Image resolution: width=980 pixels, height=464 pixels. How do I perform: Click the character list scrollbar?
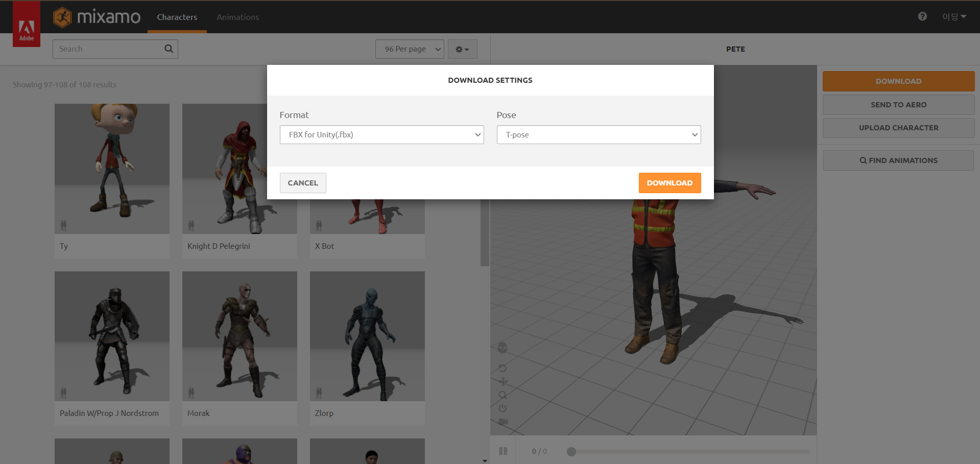tap(485, 233)
